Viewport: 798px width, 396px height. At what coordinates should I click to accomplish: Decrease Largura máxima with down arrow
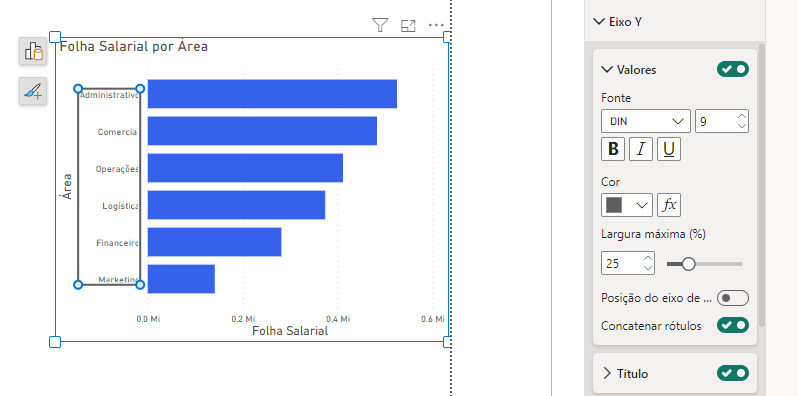pyautogui.click(x=648, y=268)
